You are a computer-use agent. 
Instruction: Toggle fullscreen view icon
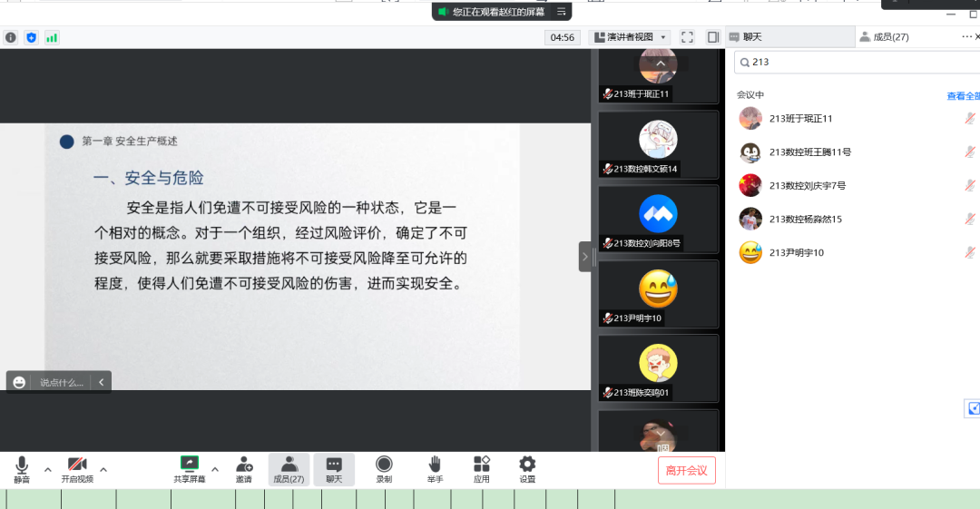pos(687,37)
